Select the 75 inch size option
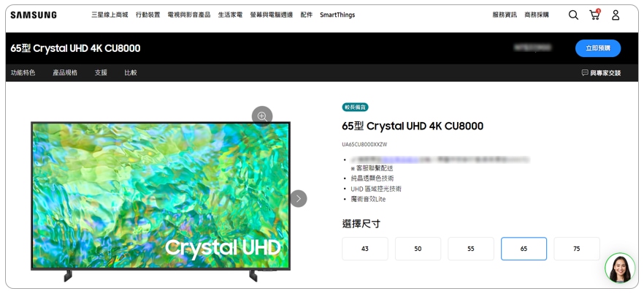This screenshot has width=644, height=294. (x=577, y=249)
